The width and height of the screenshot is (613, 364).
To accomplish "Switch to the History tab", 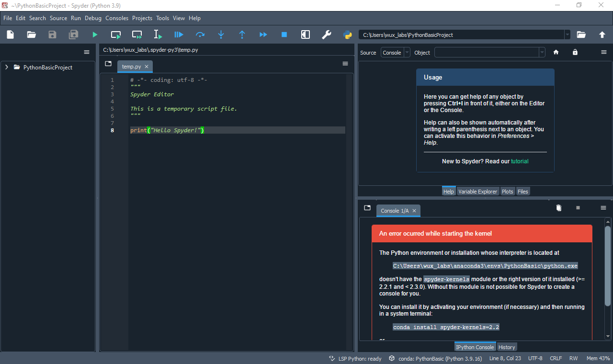I will point(507,347).
